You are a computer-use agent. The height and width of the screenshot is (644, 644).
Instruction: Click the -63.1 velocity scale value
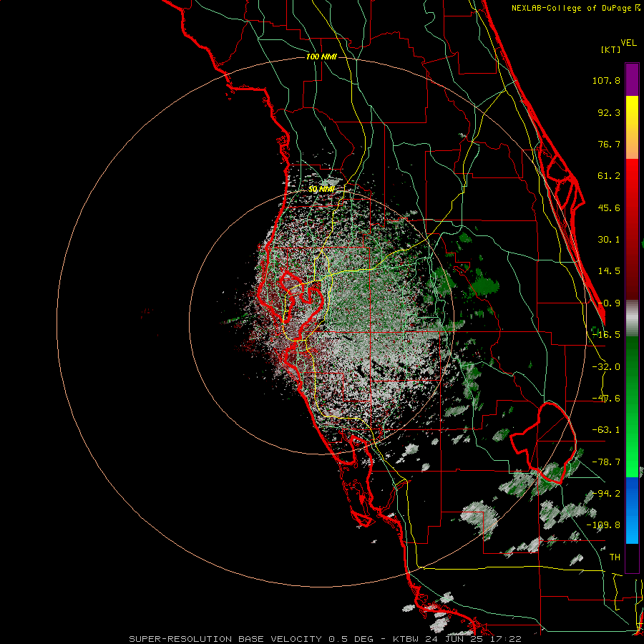(x=606, y=430)
